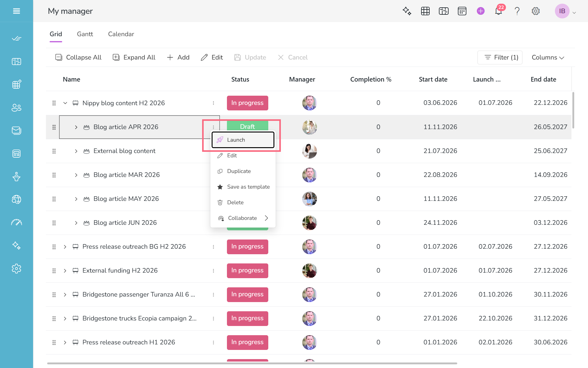Open the Columns dropdown
588x368 pixels.
tap(548, 57)
